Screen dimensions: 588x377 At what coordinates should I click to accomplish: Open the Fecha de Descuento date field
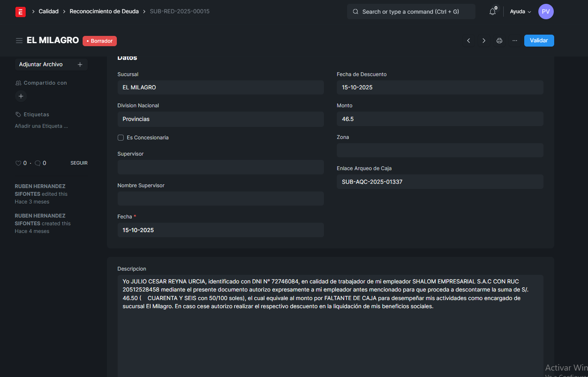(440, 87)
